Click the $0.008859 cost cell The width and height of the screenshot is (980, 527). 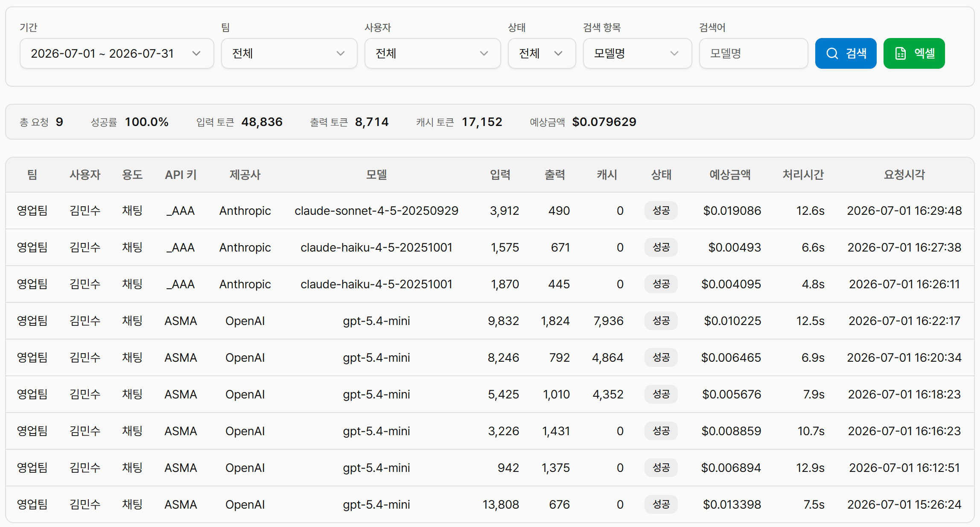tap(731, 431)
